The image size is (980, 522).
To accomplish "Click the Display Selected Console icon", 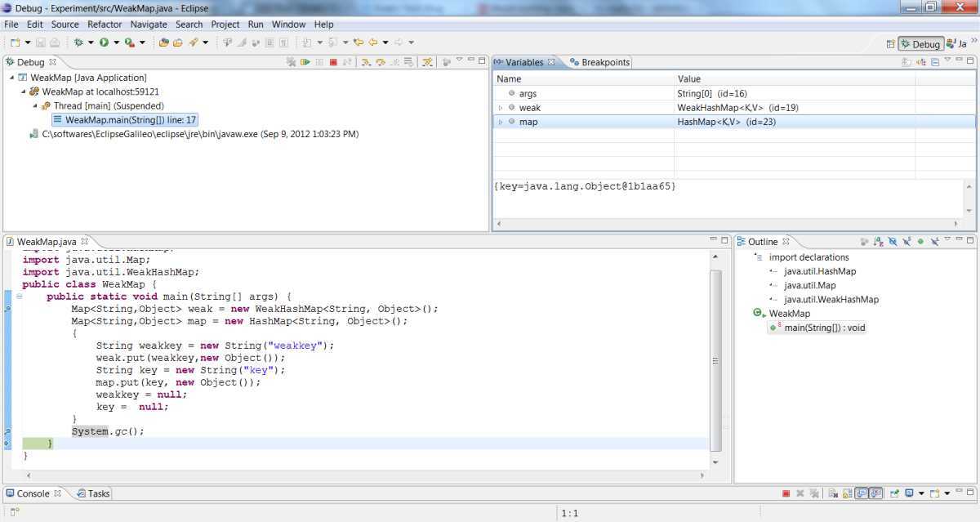I will pyautogui.click(x=909, y=493).
